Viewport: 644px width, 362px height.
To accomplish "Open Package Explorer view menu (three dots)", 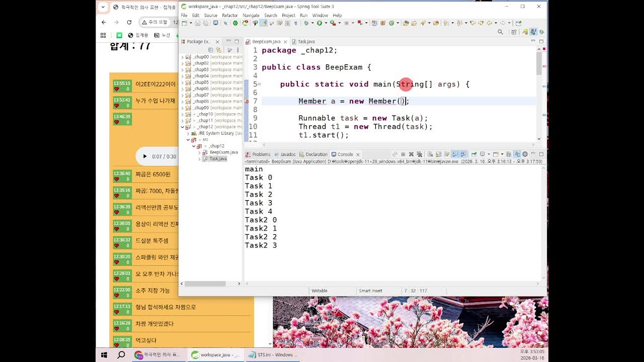I will coord(237,50).
